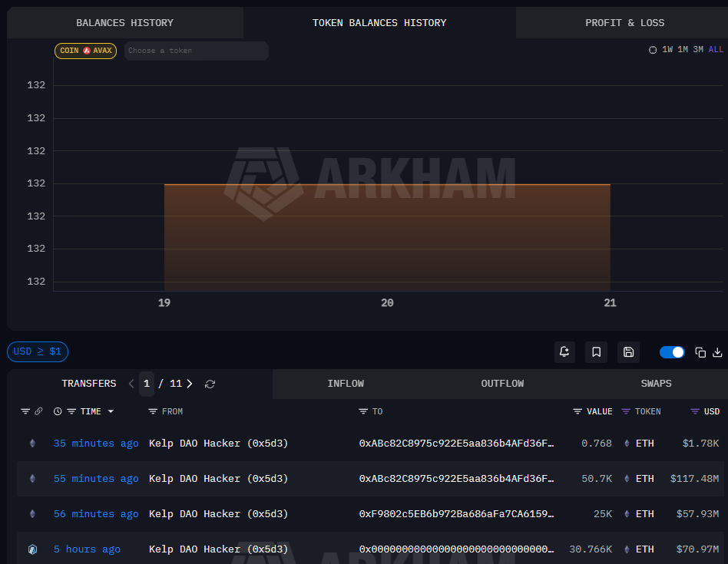Expand the TIME column sort dropdown
Image resolution: width=728 pixels, height=564 pixels.
(110, 411)
